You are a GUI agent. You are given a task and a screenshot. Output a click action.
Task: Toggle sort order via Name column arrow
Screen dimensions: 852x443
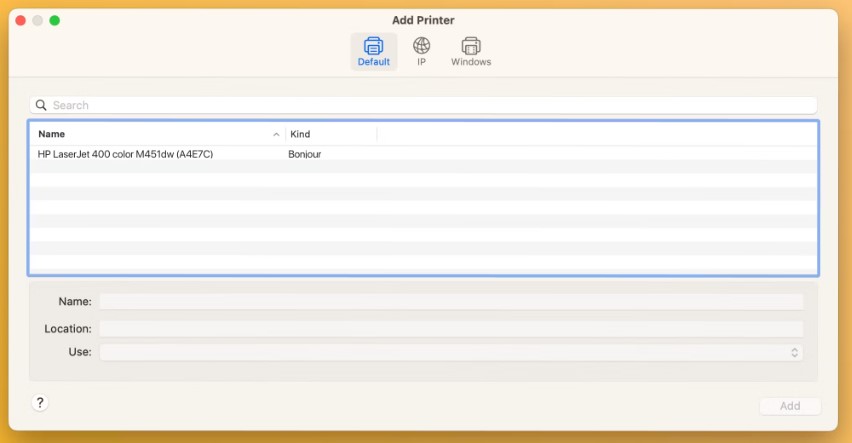(x=276, y=134)
